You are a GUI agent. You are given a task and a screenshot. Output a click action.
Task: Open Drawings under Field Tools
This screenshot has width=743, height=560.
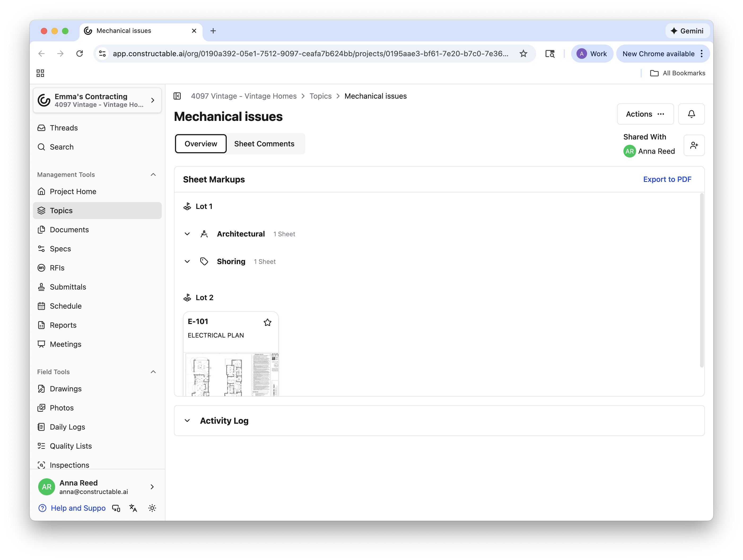click(97, 389)
